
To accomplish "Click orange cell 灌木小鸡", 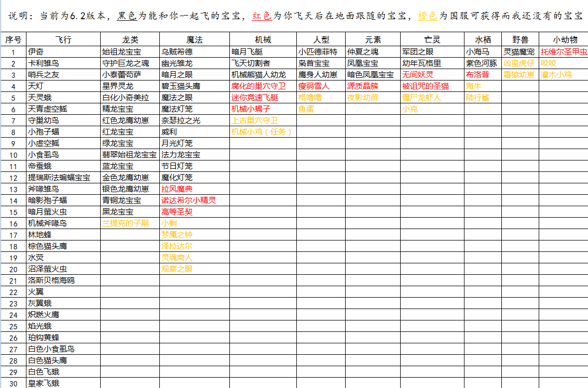I will (564, 75).
